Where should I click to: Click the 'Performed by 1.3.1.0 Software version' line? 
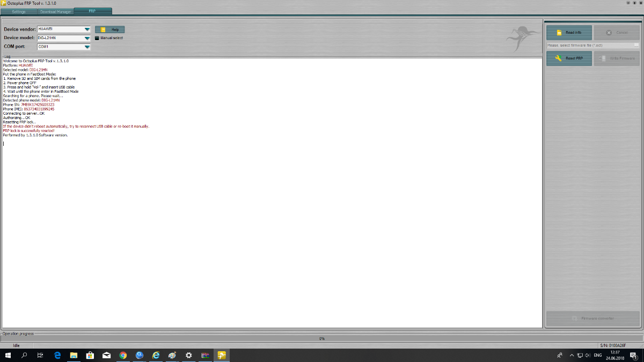coord(35,135)
